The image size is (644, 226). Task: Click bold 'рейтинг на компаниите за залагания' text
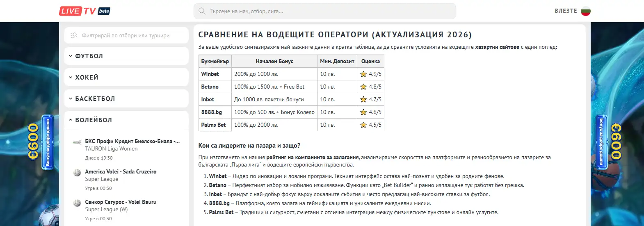[313, 157]
